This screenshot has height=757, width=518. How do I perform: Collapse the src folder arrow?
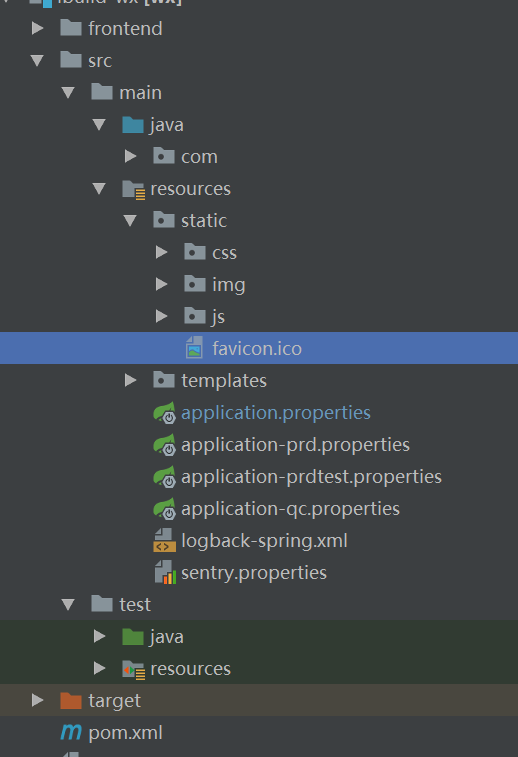pos(37,61)
